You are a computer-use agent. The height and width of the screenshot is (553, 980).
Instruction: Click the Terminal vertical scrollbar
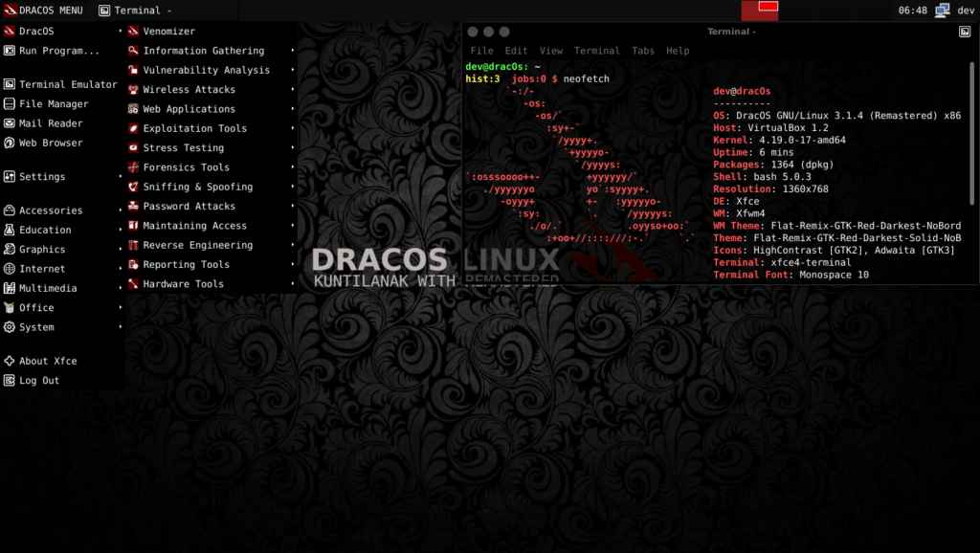pyautogui.click(x=972, y=133)
